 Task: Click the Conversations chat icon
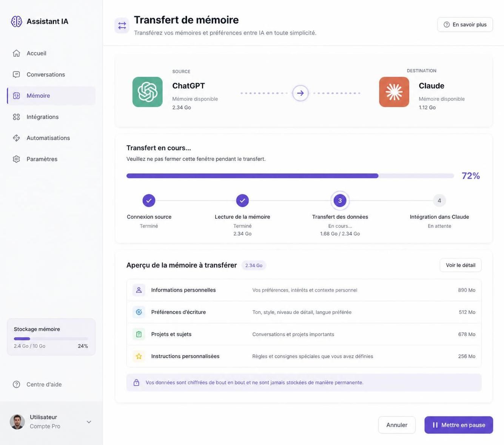[x=16, y=74]
